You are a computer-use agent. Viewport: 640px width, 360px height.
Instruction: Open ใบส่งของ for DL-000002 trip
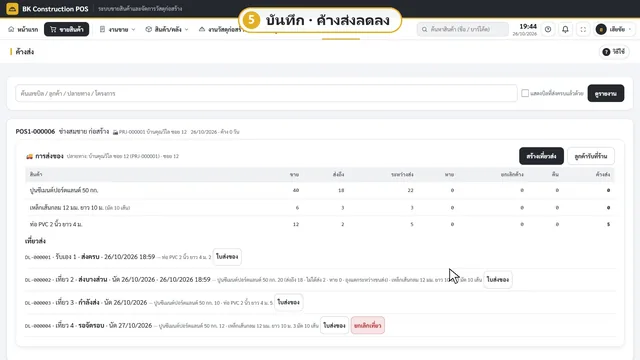498,280
